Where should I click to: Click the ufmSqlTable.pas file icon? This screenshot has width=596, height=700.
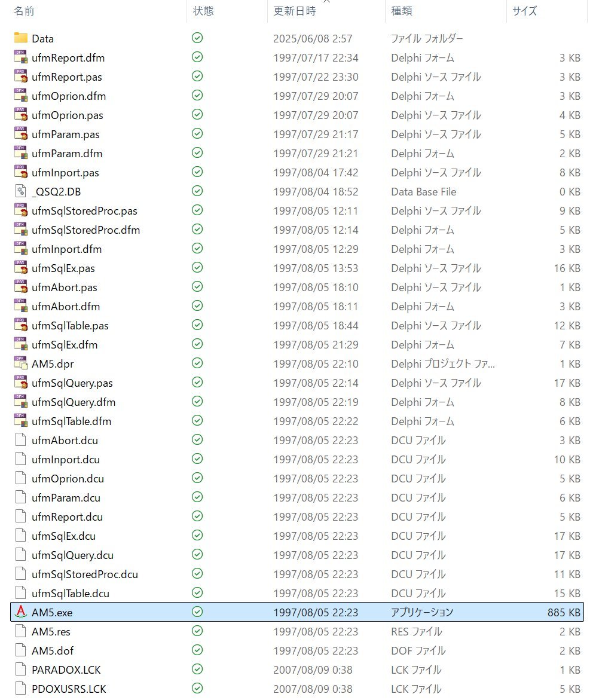tap(20, 325)
